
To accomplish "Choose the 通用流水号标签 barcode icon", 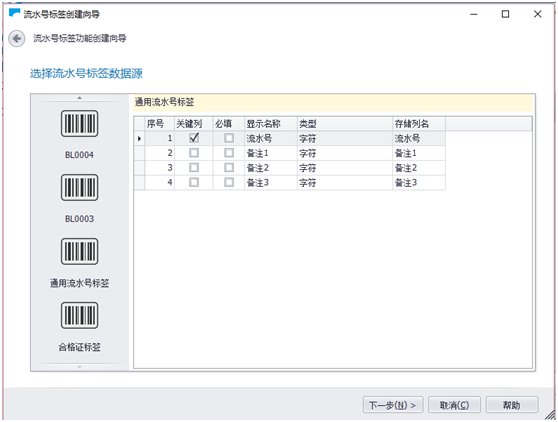I will coord(79,252).
